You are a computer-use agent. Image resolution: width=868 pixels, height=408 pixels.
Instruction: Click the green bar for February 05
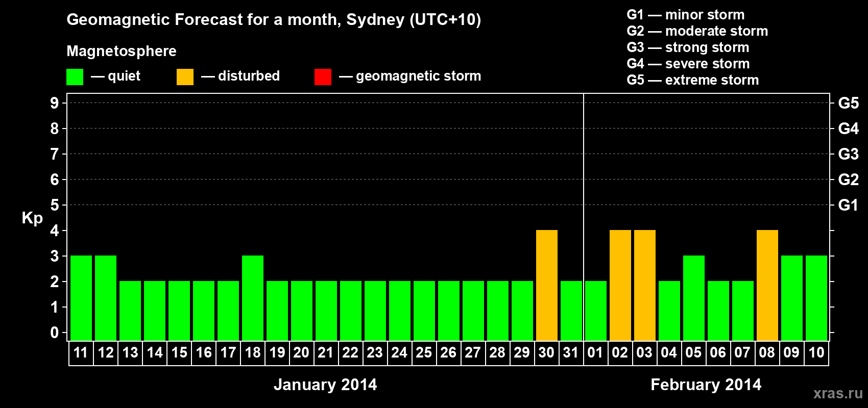[x=694, y=298]
